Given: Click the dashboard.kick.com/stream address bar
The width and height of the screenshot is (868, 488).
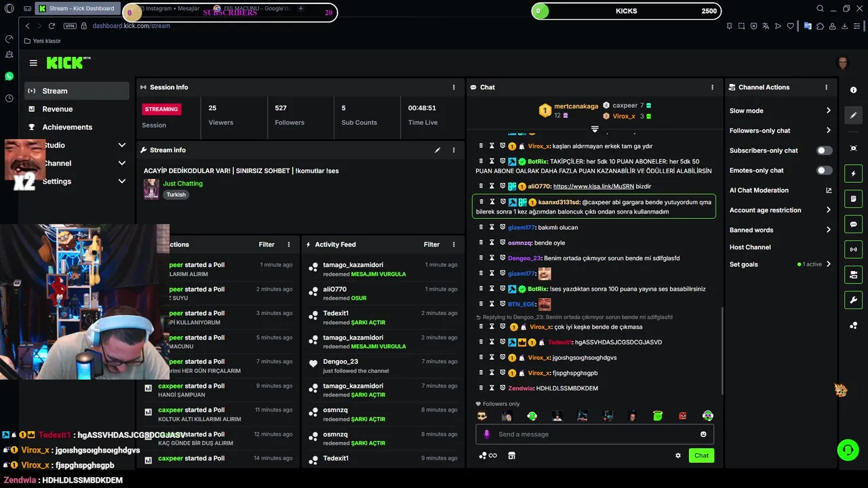Looking at the screenshot, I should pos(131,26).
